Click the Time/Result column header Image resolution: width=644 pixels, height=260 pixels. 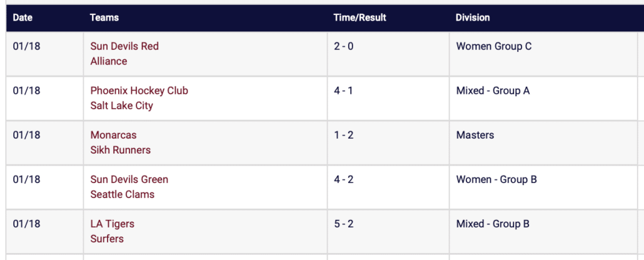(360, 18)
